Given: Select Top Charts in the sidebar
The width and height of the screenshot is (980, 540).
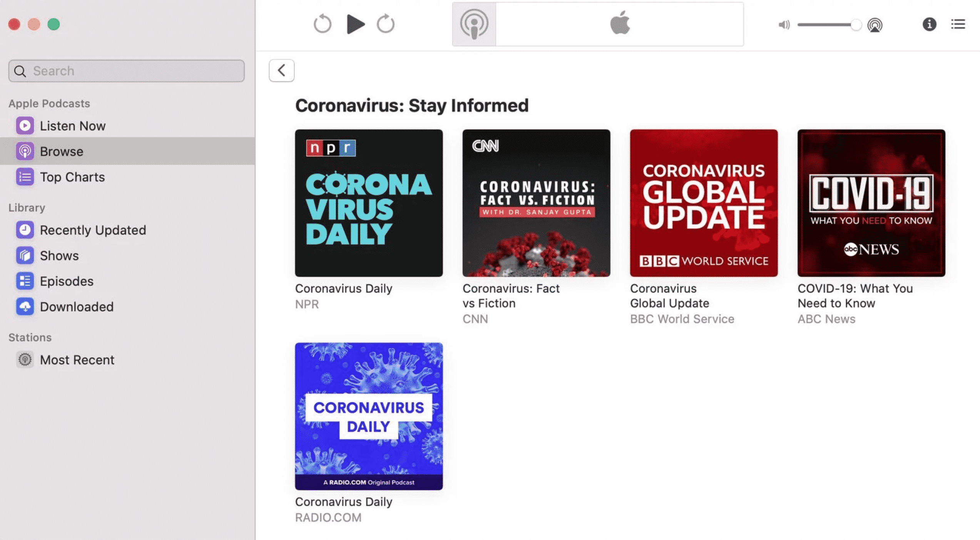Looking at the screenshot, I should [72, 177].
